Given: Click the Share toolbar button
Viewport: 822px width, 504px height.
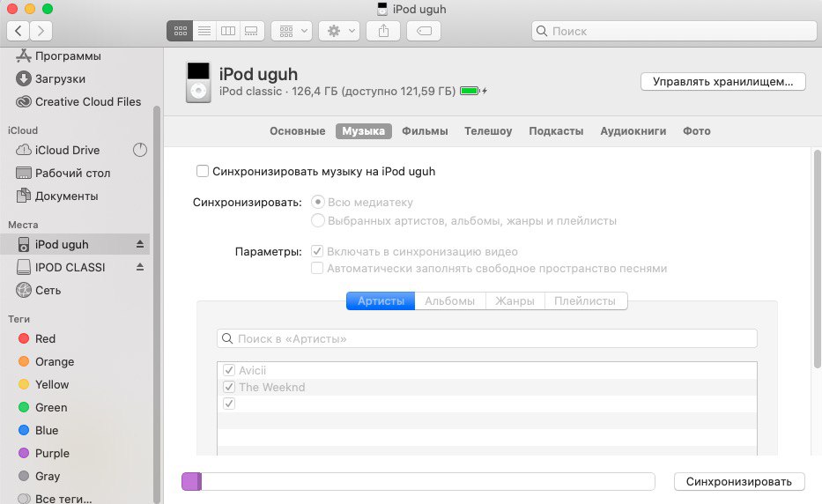Looking at the screenshot, I should tap(383, 31).
